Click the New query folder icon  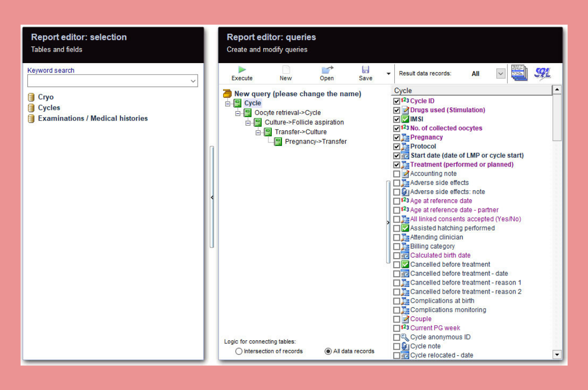227,94
